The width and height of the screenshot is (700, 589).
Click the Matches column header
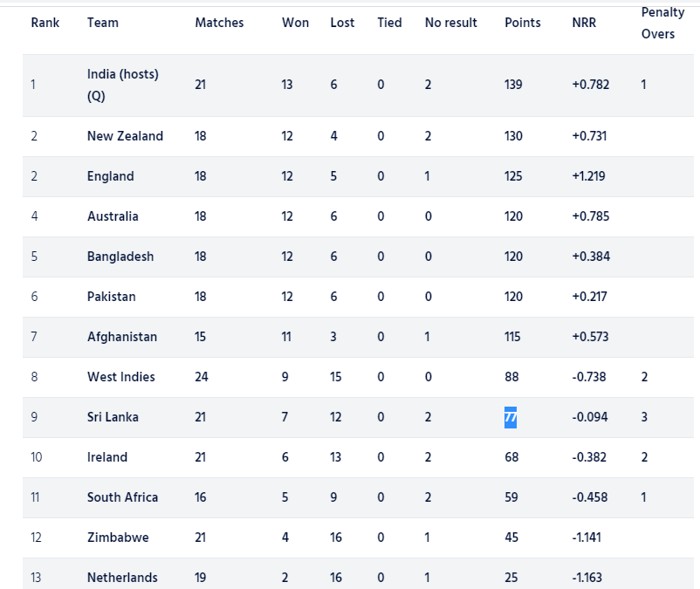[x=219, y=23]
